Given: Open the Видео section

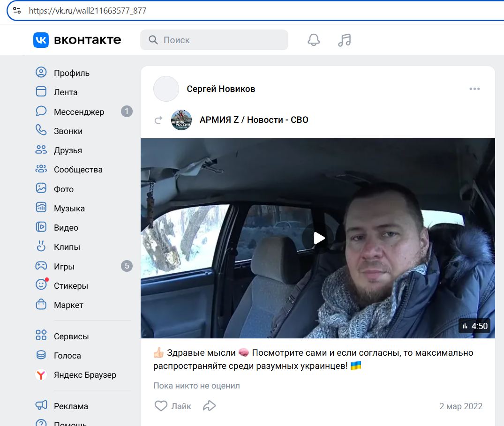Looking at the screenshot, I should click(66, 228).
